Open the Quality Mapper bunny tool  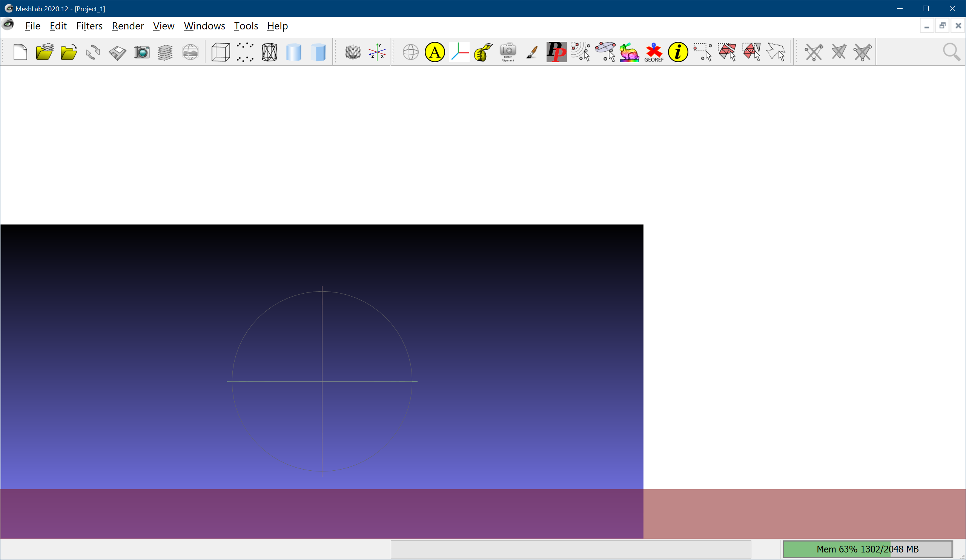(x=629, y=52)
